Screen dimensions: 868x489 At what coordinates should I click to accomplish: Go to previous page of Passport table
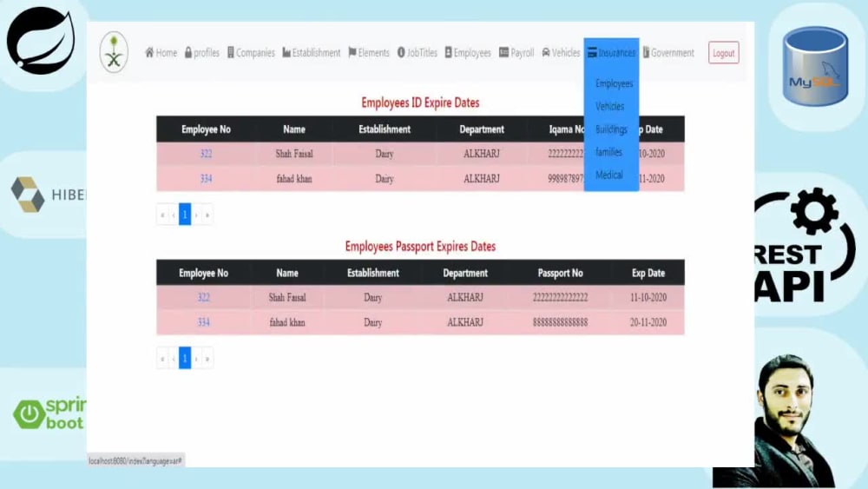click(x=174, y=359)
